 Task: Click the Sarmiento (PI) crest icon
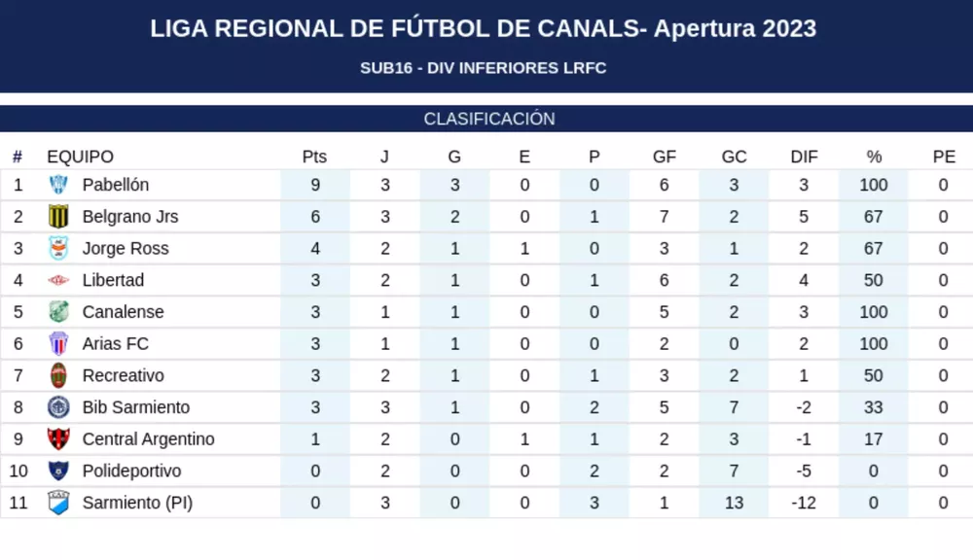[x=58, y=503]
